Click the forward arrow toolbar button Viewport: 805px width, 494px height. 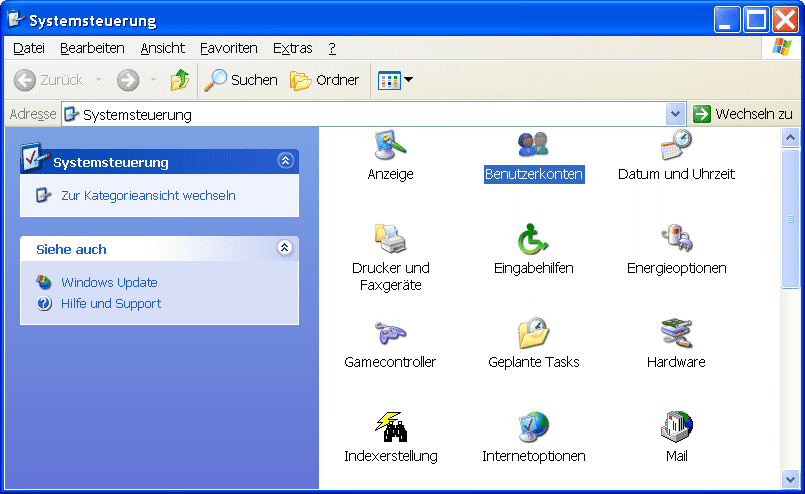pos(128,80)
